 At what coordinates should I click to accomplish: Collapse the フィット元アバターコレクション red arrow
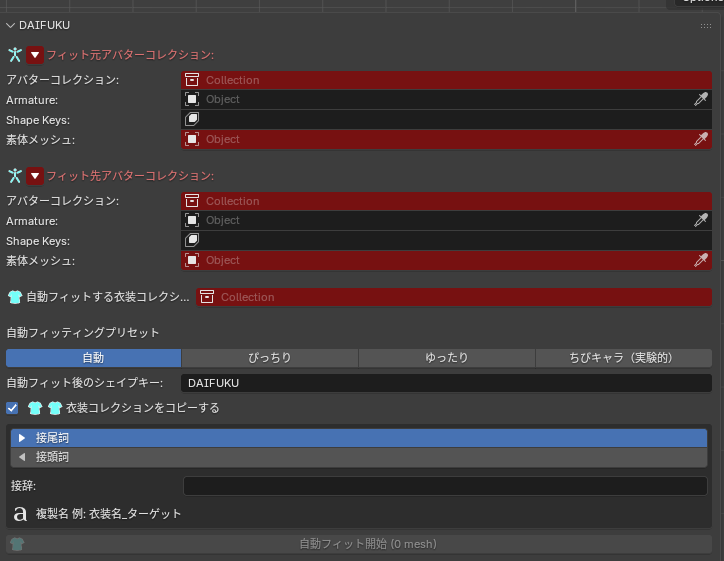(35, 55)
